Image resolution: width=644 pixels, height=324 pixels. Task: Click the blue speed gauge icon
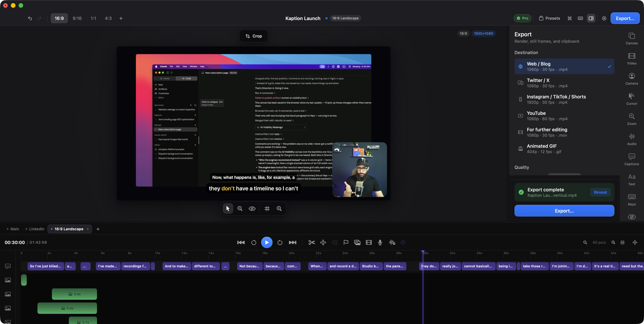pyautogui.click(x=403, y=242)
